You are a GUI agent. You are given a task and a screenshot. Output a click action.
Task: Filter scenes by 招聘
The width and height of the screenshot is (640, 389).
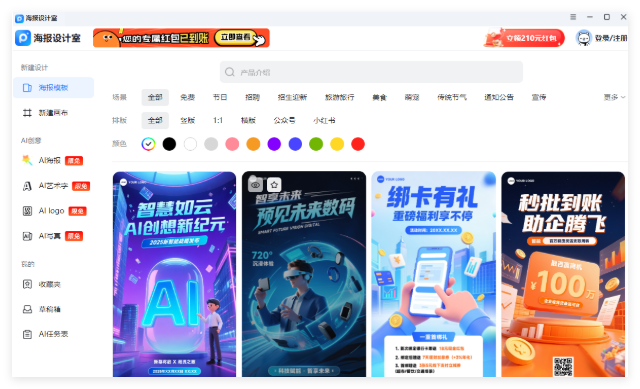click(252, 97)
